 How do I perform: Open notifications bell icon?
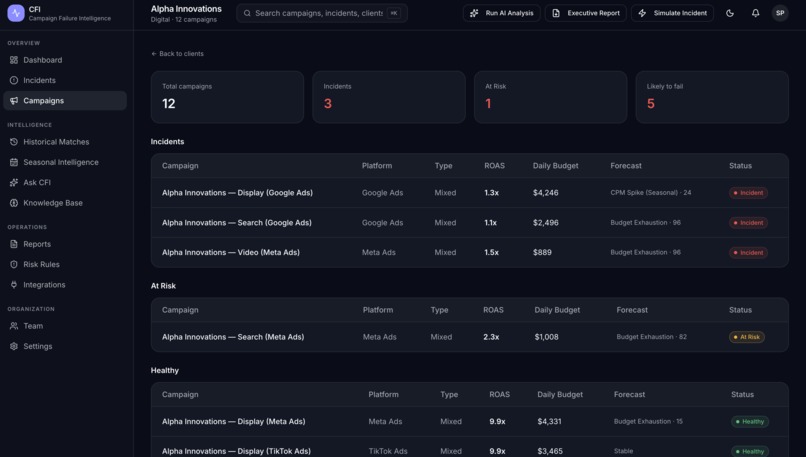click(x=755, y=13)
